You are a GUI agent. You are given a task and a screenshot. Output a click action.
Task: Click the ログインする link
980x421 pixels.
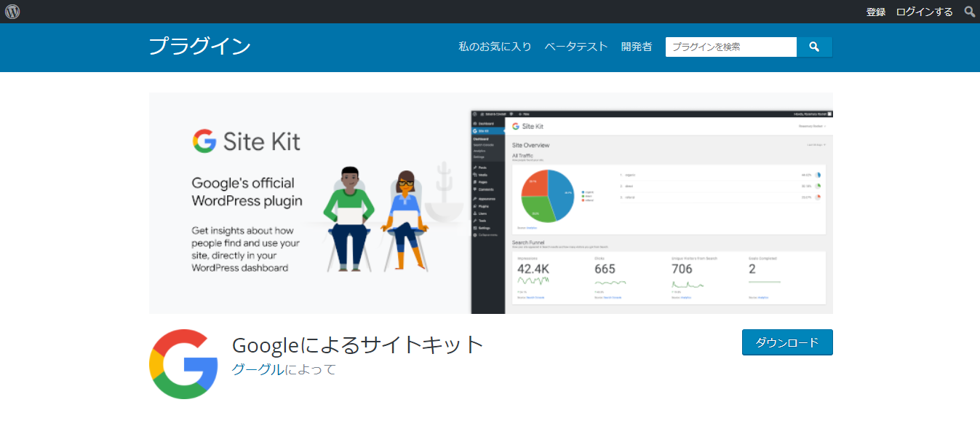click(x=924, y=12)
